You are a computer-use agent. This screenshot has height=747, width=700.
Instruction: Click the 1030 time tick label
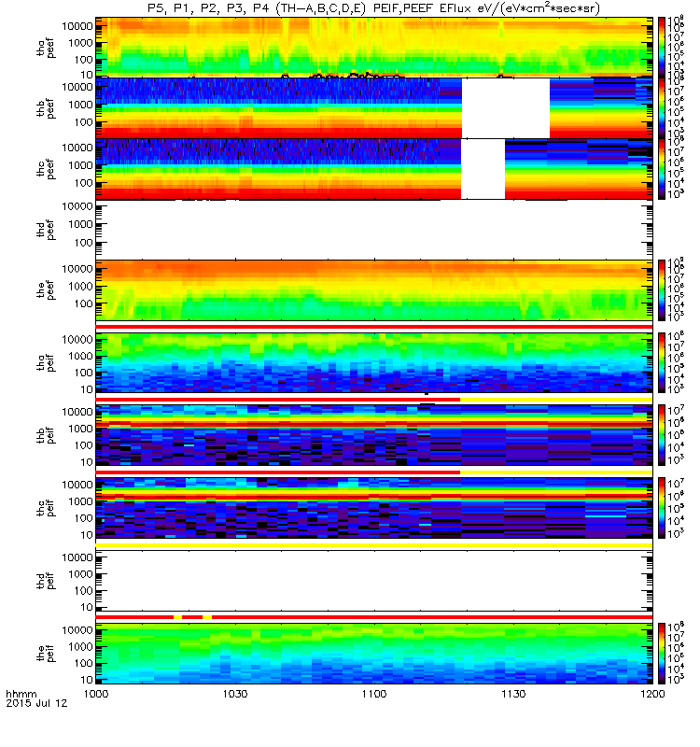click(235, 694)
